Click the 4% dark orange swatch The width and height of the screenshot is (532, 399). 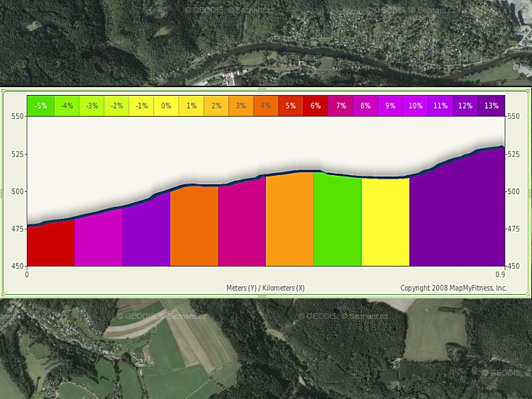tap(266, 106)
